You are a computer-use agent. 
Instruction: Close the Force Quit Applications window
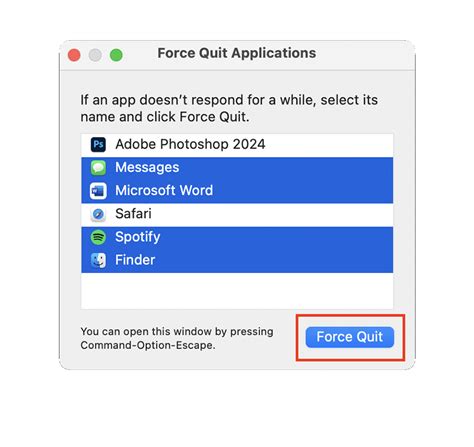[74, 55]
